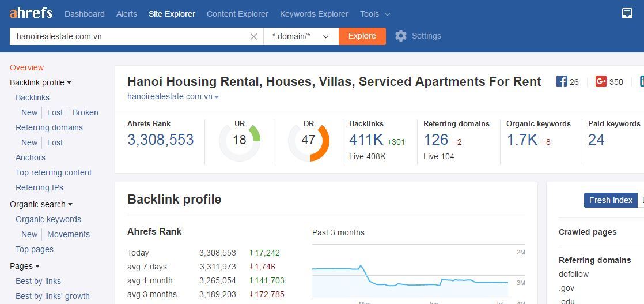Click the Live 408K backlinks text

367,156
